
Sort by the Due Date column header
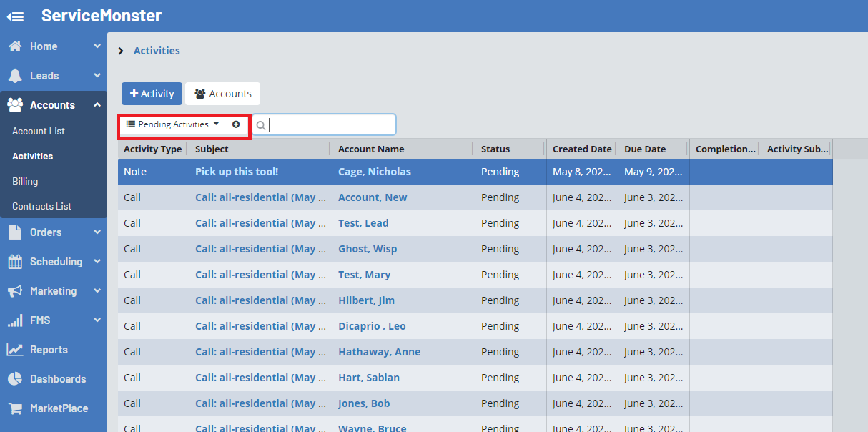645,149
